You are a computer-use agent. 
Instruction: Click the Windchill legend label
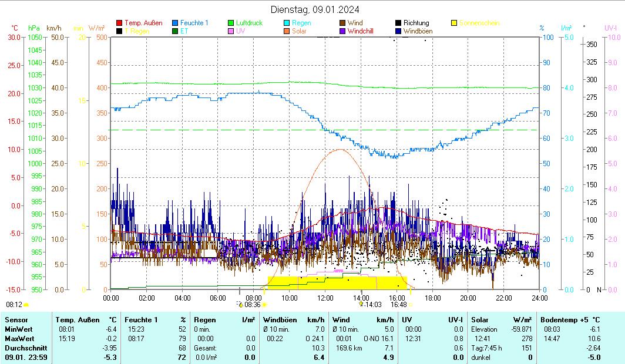(x=360, y=31)
